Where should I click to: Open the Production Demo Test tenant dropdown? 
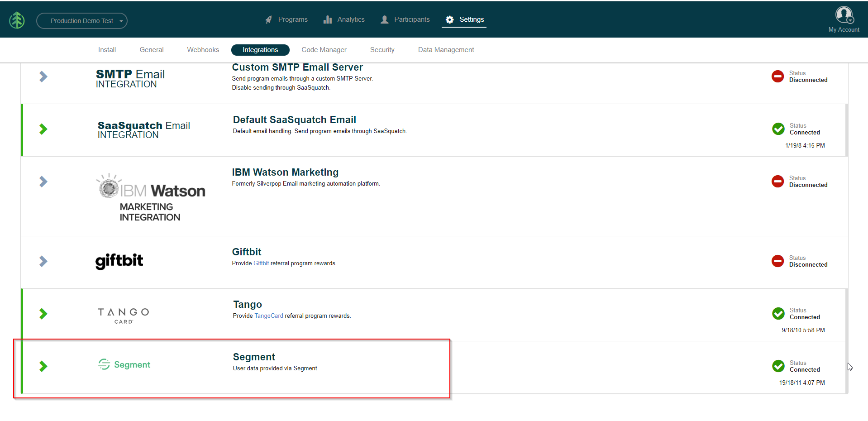82,21
